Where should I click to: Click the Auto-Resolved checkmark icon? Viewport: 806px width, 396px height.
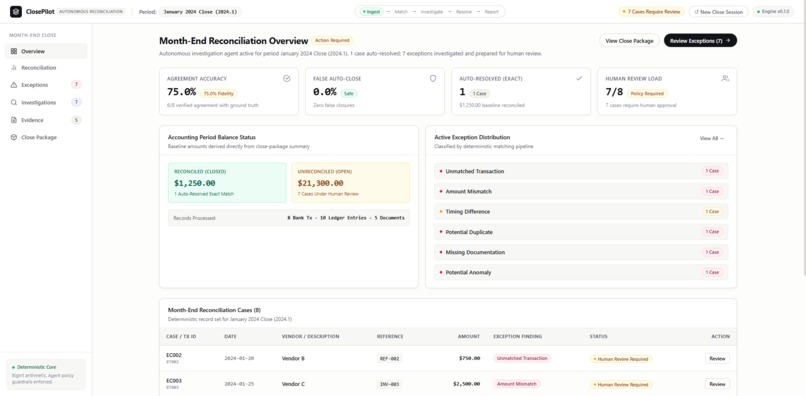(579, 79)
